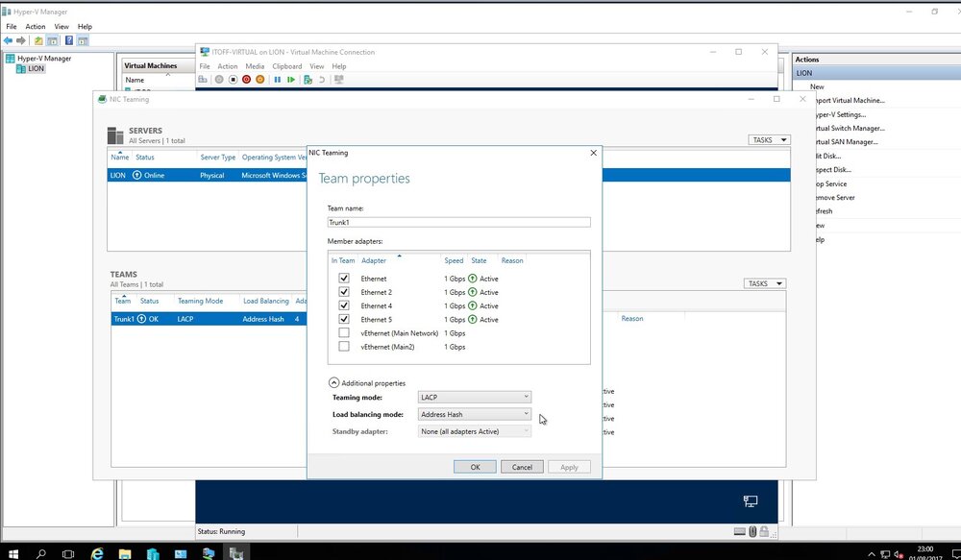Click the lock status icon in VM status bar
The height and width of the screenshot is (560, 961).
point(764,531)
